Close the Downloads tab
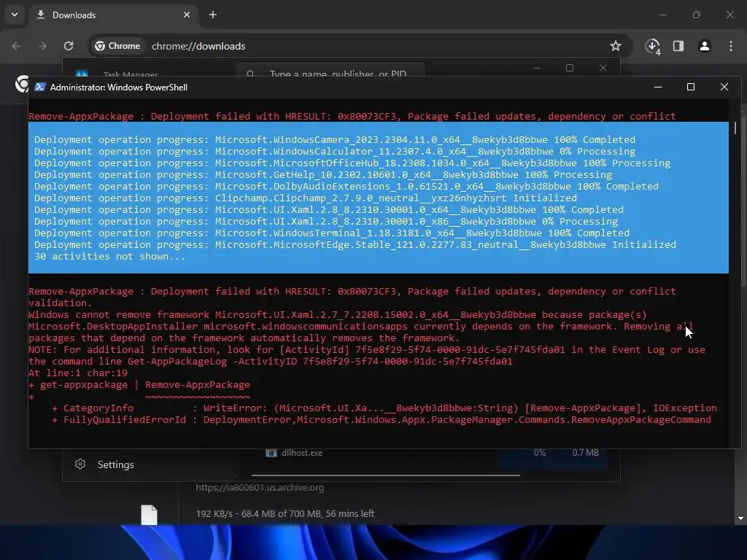 [x=186, y=15]
